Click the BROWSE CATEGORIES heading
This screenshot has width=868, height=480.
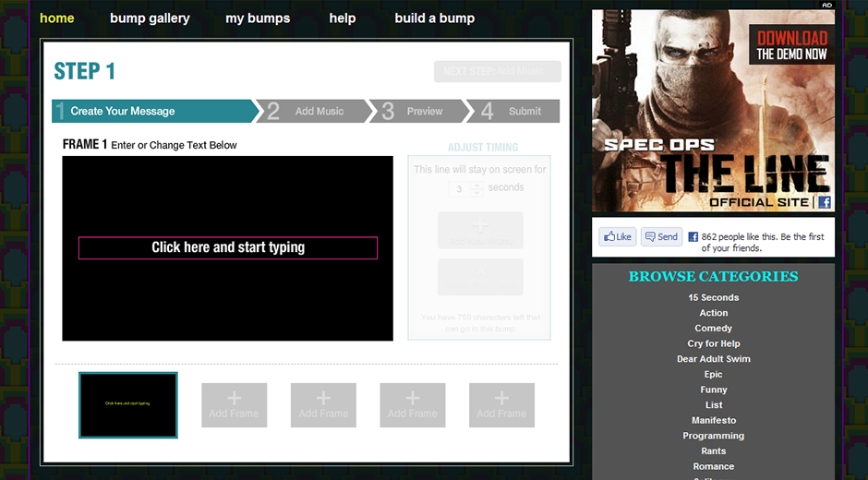tap(714, 276)
